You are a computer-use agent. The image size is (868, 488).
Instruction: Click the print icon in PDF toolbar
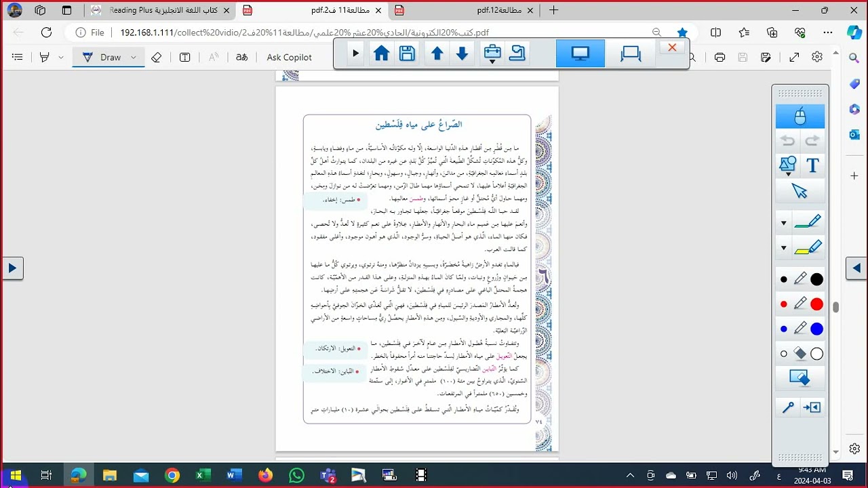coord(719,58)
